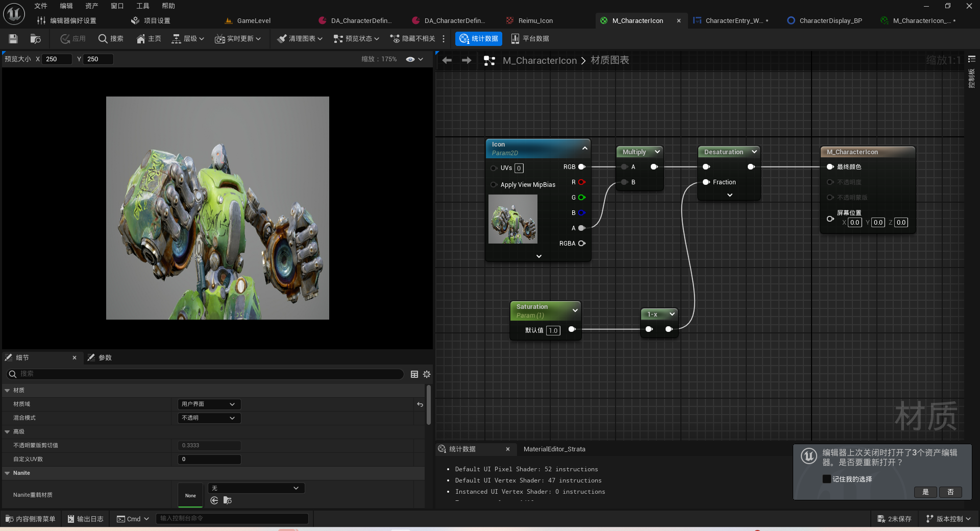Open the preview viewport eye visibility menu
Viewport: 980px width, 531px height.
pos(414,59)
